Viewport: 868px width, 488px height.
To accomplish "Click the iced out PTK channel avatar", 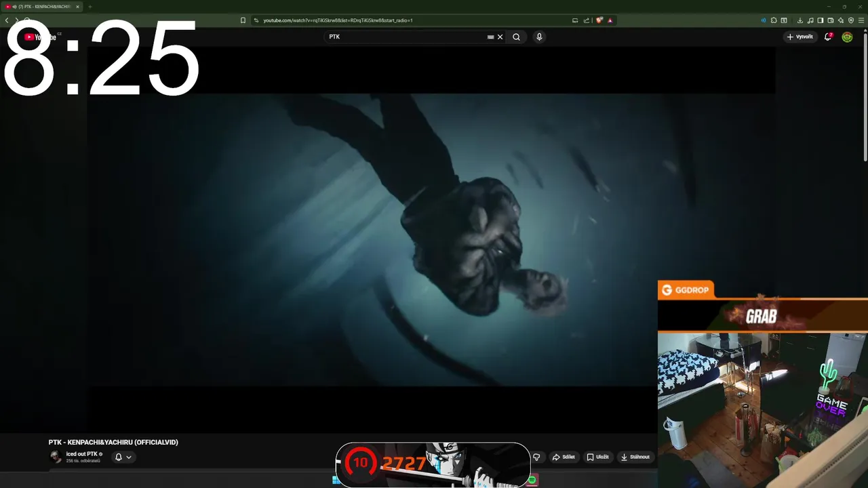I will [56, 457].
